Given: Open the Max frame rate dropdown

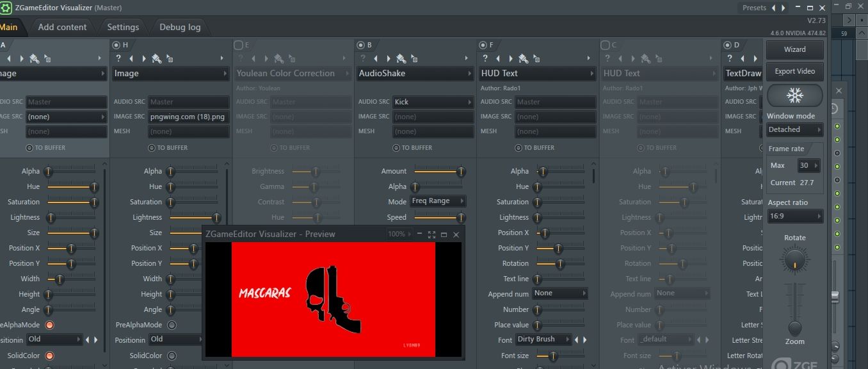Looking at the screenshot, I should point(809,165).
